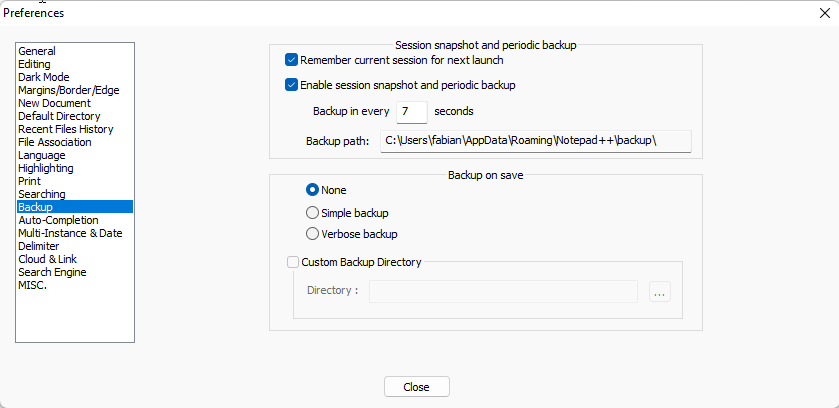
Task: Open the Highlighting preferences section
Action: 45,168
